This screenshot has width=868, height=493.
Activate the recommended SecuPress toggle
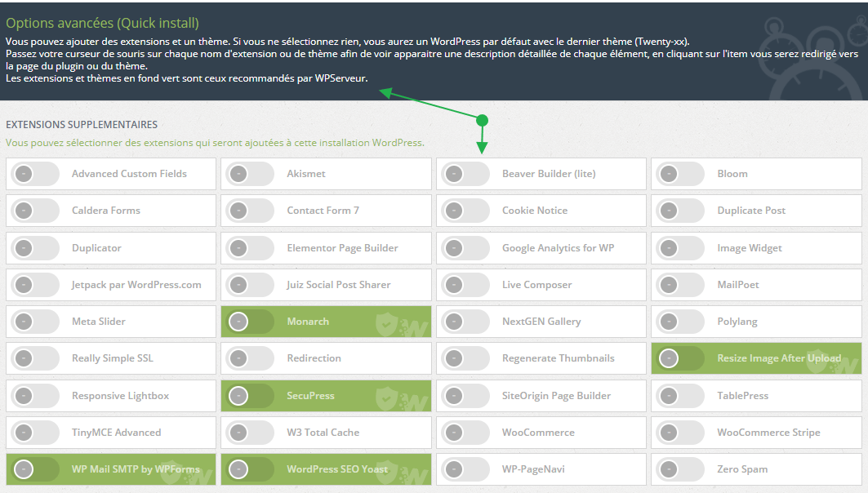click(250, 396)
